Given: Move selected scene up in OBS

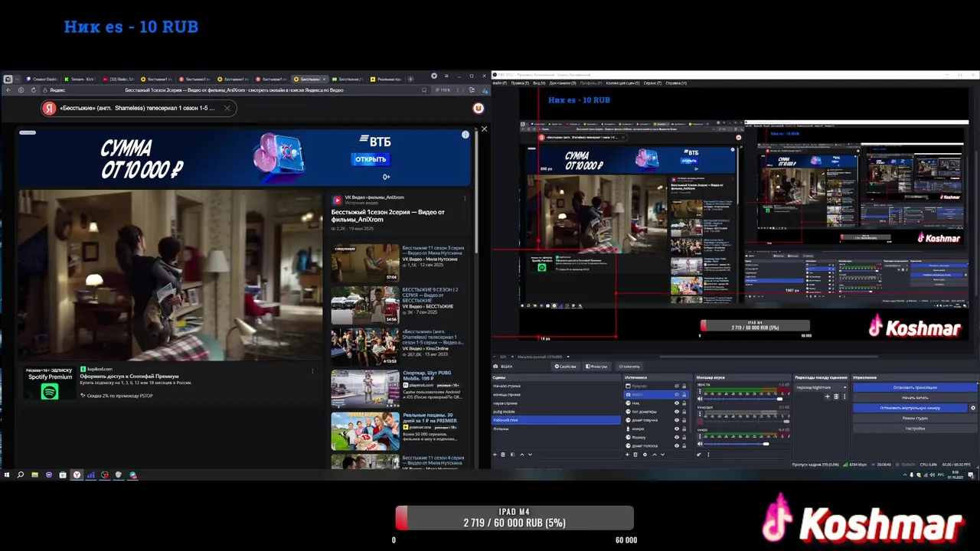Looking at the screenshot, I should click(x=522, y=455).
